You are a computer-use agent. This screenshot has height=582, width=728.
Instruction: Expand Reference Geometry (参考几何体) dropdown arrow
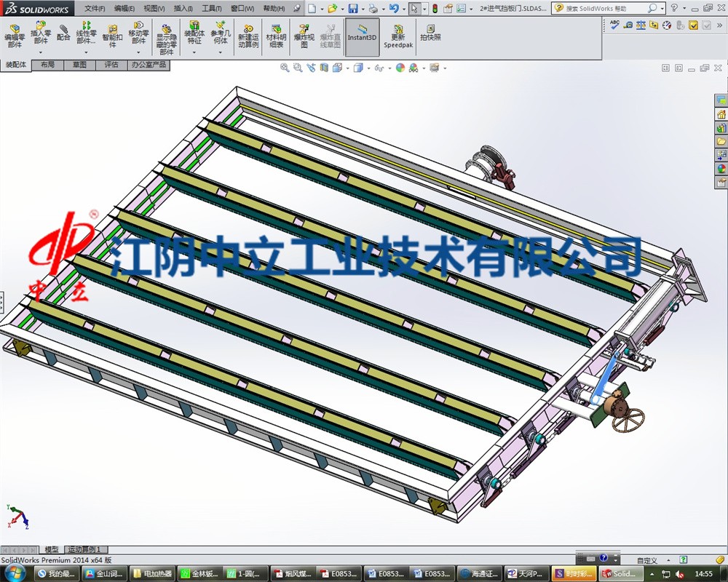(221, 52)
